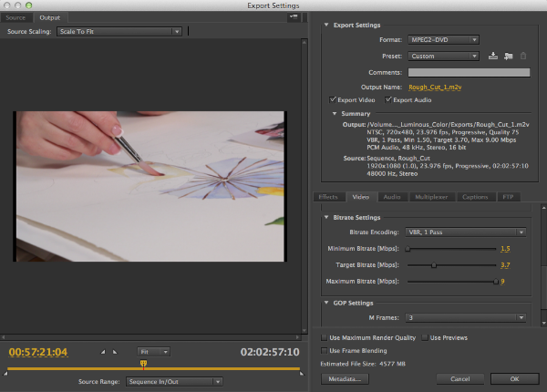Click the video preview thumbnail
This screenshot has height=392, width=547.
tap(150, 186)
